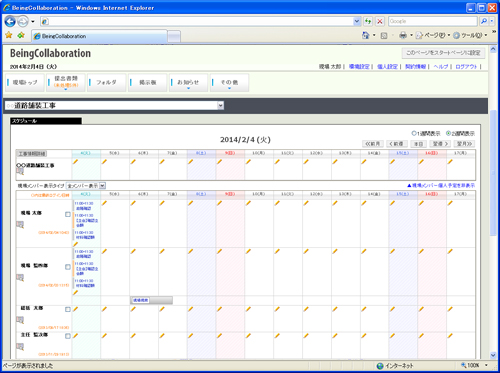The height and width of the screenshot is (373, 500).
Task: Click the scroll-down arrow of page scrollbar
Action: coord(493,355)
